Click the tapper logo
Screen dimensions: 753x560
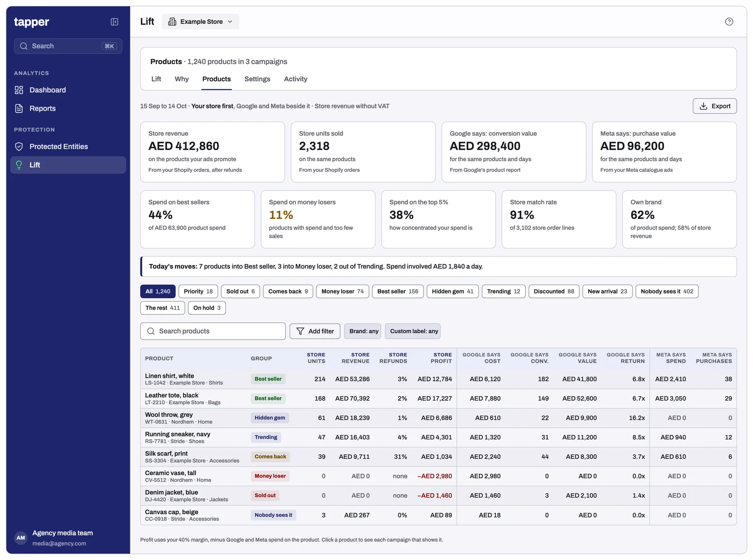pos(32,22)
